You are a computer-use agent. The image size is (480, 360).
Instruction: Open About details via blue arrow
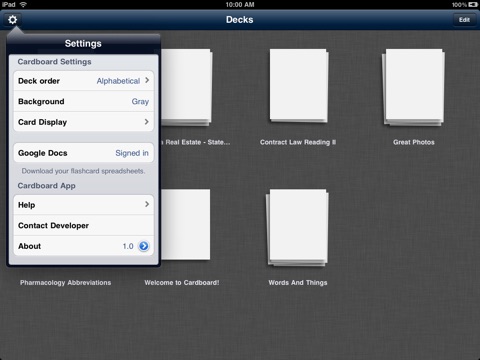pyautogui.click(x=144, y=246)
